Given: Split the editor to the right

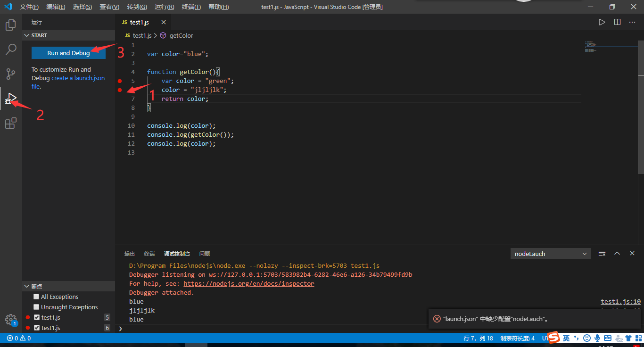Looking at the screenshot, I should [617, 22].
